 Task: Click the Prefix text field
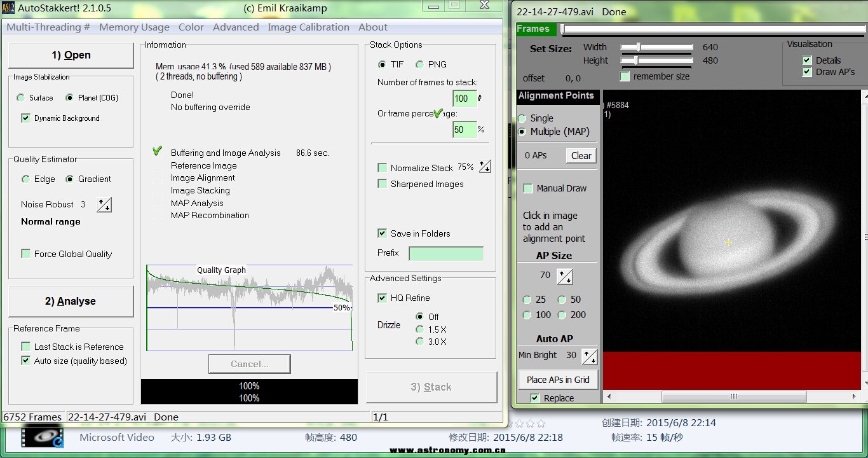(x=446, y=253)
